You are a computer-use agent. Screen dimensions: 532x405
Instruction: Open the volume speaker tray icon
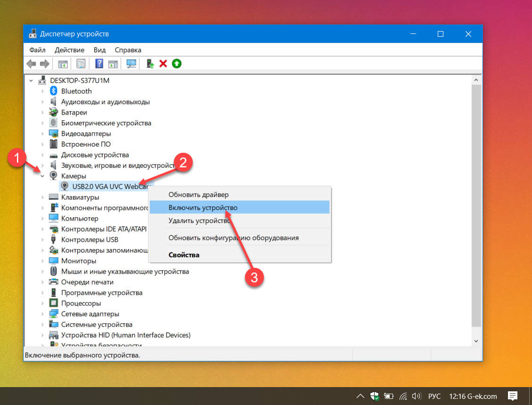click(416, 396)
